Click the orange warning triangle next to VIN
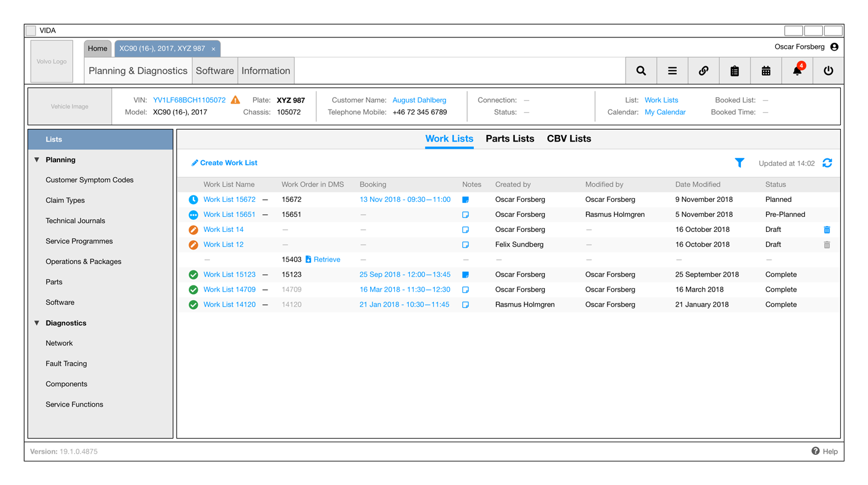This screenshot has width=868, height=485. pyautogui.click(x=235, y=100)
